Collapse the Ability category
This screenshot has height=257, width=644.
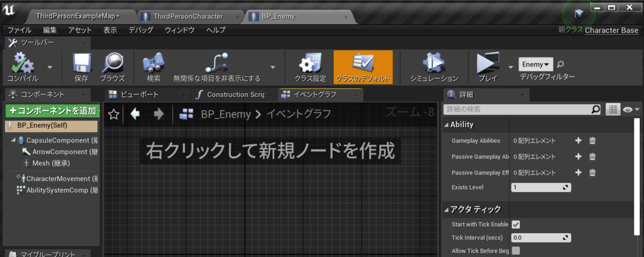tap(447, 124)
